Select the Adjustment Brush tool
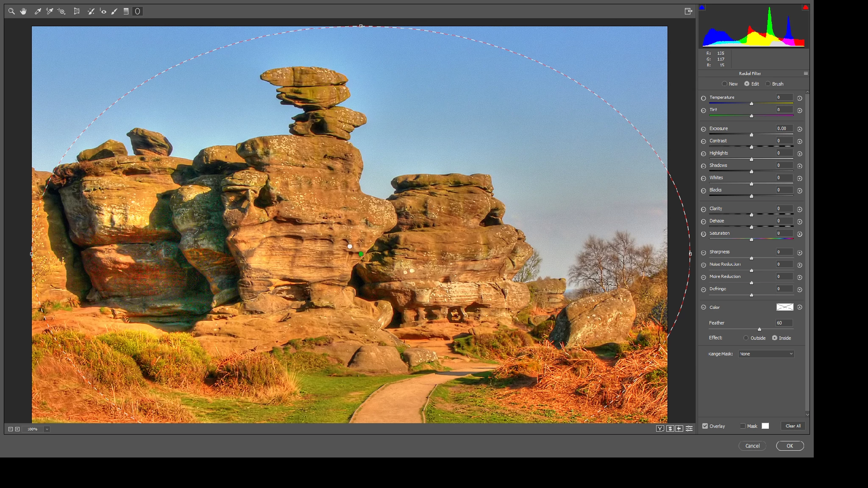868x488 pixels. point(114,11)
